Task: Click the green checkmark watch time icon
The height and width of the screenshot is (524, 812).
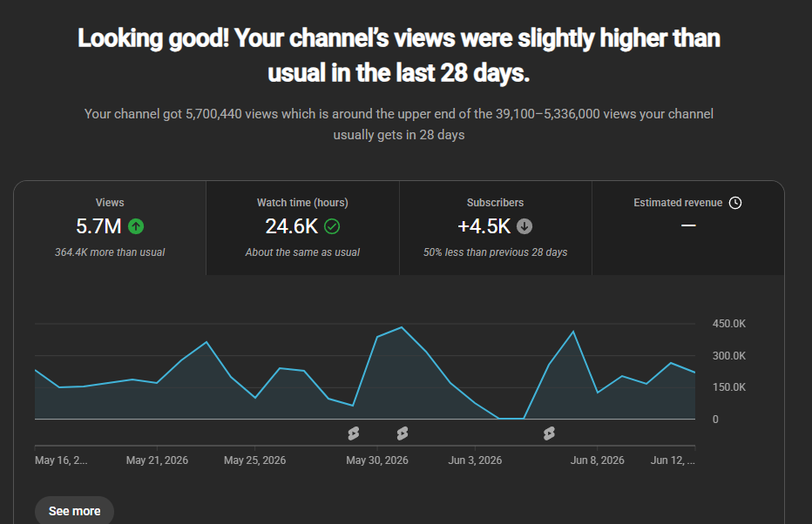Action: click(332, 226)
